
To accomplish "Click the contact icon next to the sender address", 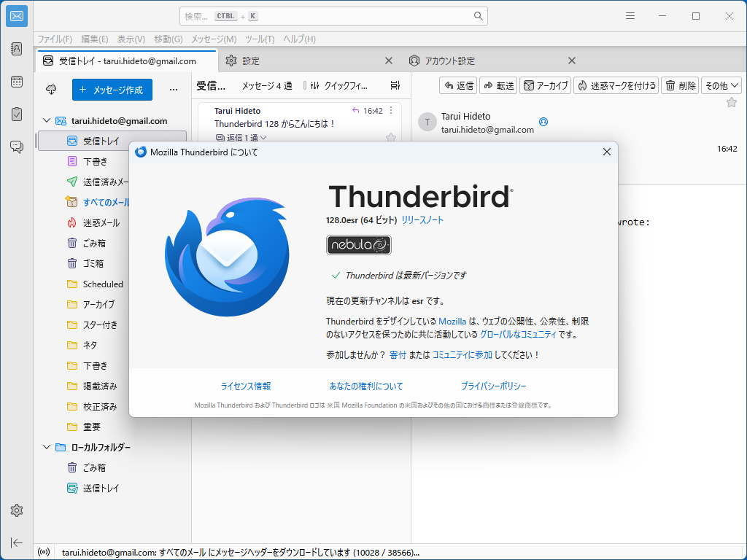I will point(543,122).
